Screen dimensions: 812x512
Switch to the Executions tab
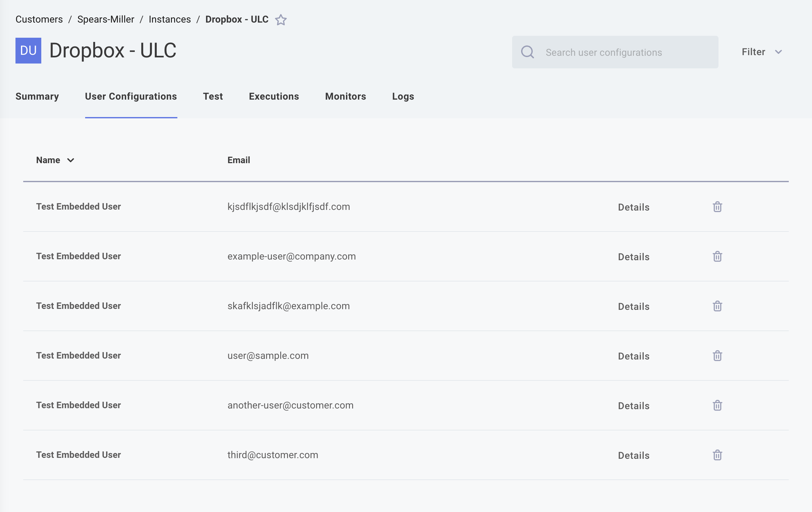(274, 96)
